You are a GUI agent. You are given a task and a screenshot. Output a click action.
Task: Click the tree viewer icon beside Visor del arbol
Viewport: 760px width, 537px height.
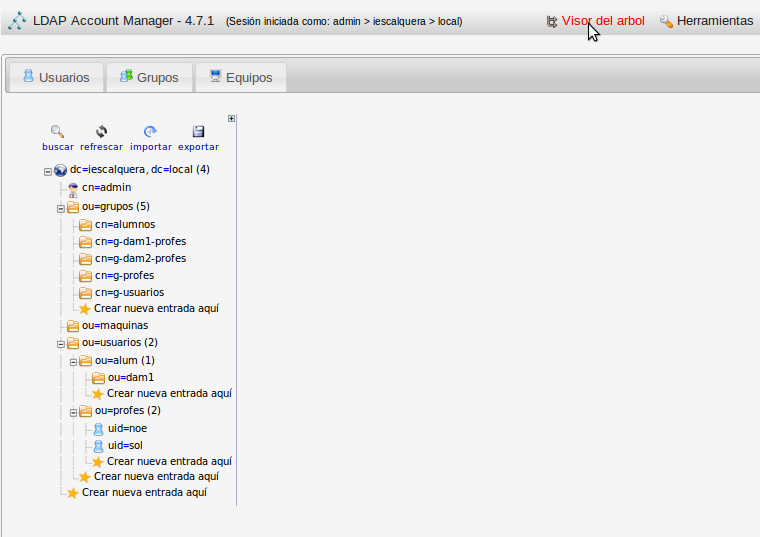point(552,22)
